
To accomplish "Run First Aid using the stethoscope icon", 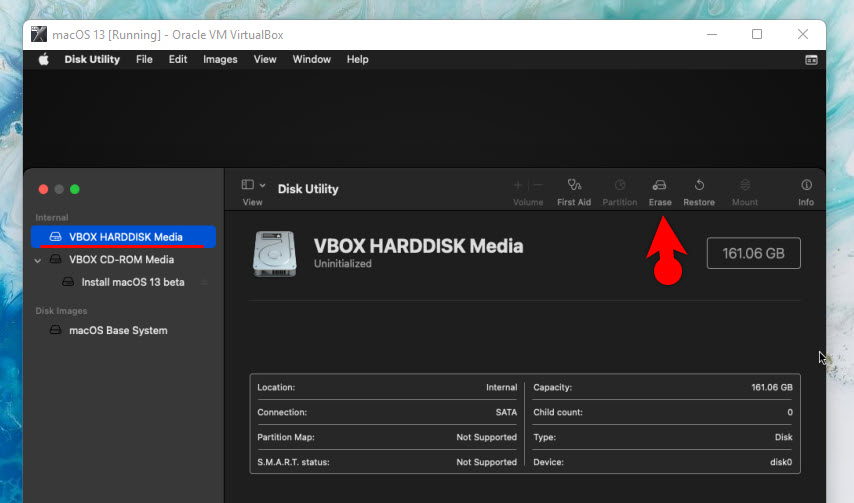I will pos(574,185).
